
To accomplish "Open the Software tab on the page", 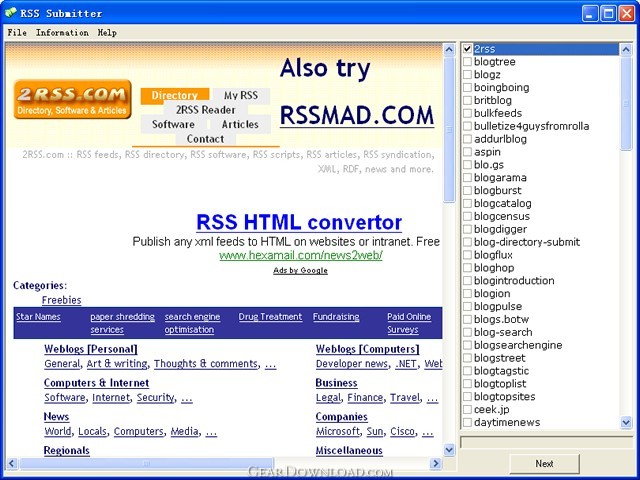I will pos(173,124).
